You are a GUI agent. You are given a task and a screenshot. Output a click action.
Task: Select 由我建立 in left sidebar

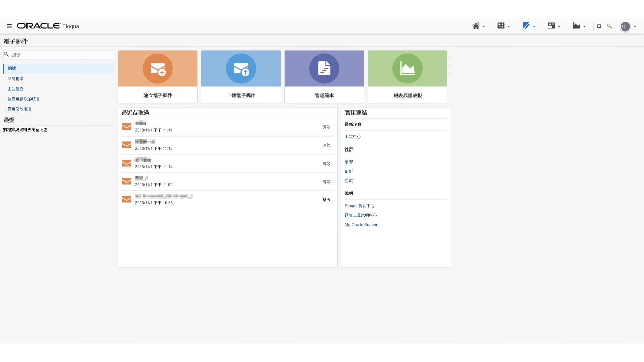15,89
